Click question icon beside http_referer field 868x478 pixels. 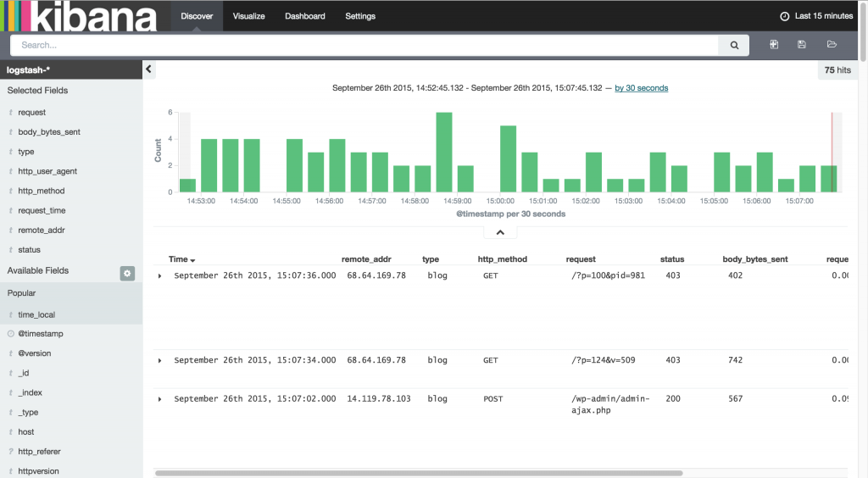coord(10,452)
